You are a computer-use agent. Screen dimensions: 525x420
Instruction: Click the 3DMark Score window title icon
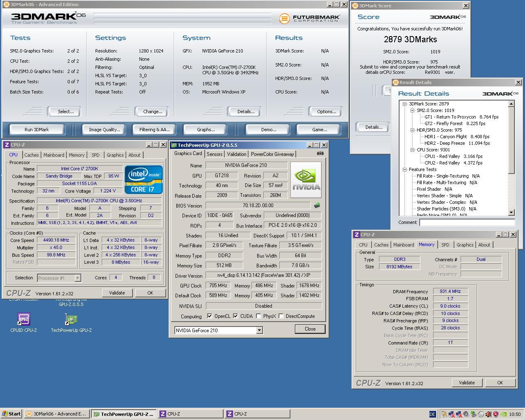(355, 6)
